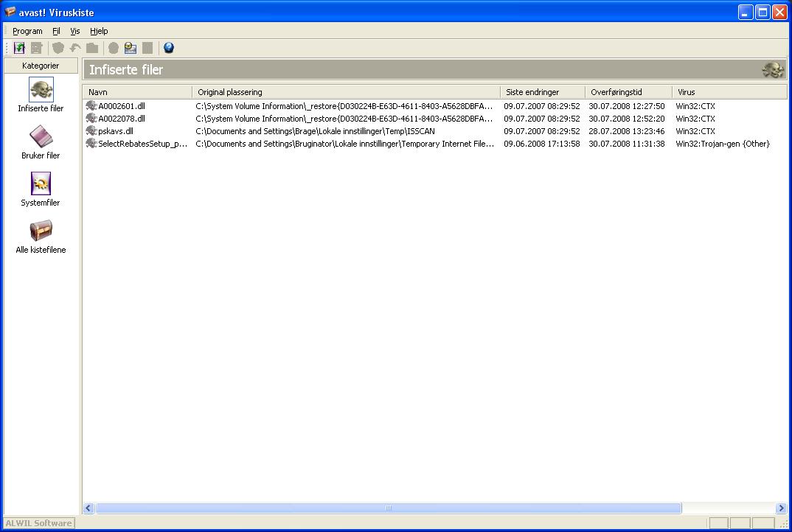Select the Bruker filer book category icon
Viewport: 792px width, 532px height.
coord(41,136)
